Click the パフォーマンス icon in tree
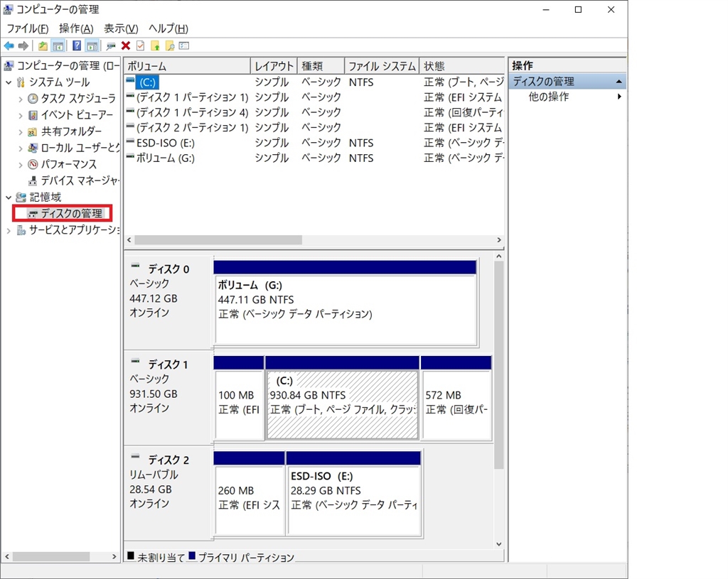Image resolution: width=728 pixels, height=579 pixels. (x=33, y=164)
